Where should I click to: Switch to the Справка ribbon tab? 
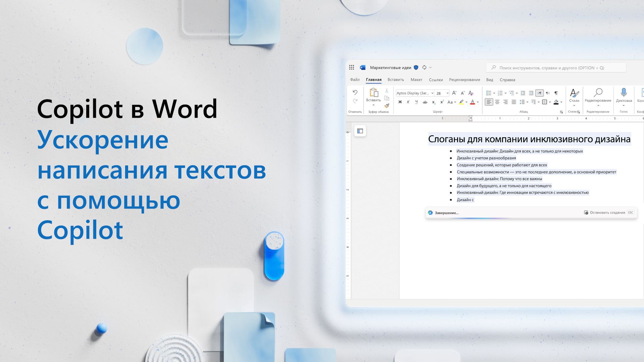click(507, 80)
